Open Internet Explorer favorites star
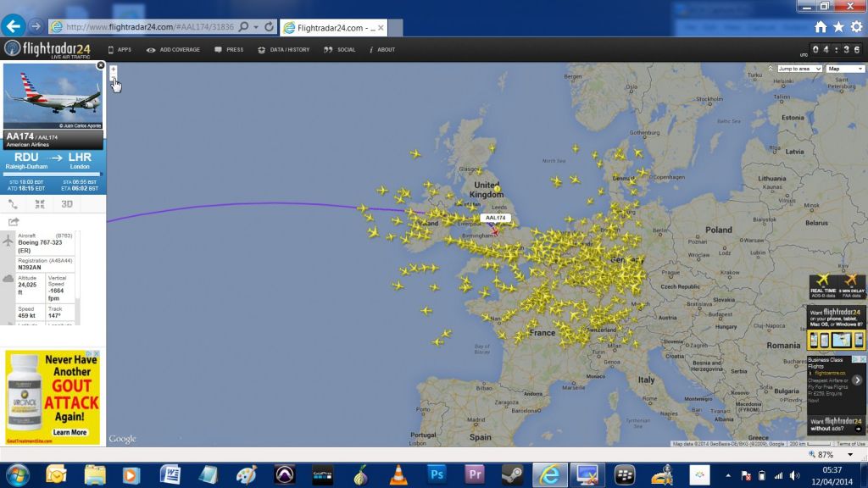Screen dimensions: 868x488 tap(838, 26)
